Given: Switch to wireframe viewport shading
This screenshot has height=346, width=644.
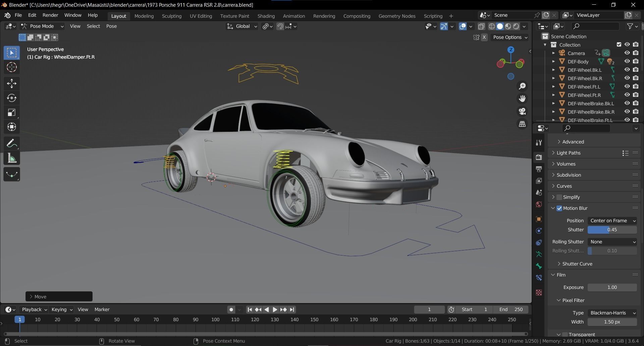Looking at the screenshot, I should tap(492, 26).
